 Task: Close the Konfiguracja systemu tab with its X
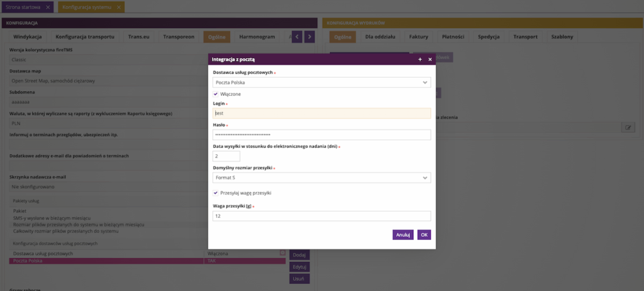119,7
